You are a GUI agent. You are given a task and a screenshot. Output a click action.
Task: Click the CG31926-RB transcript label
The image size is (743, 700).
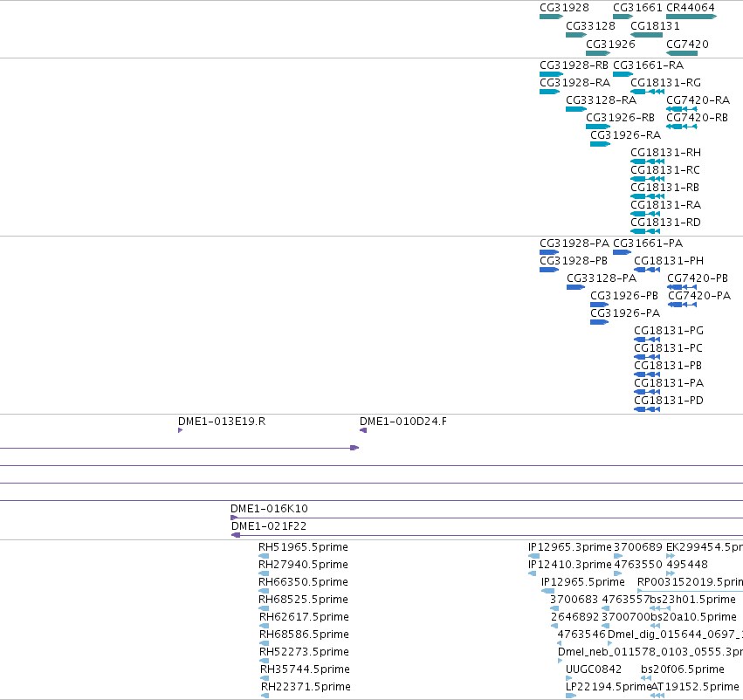point(620,118)
